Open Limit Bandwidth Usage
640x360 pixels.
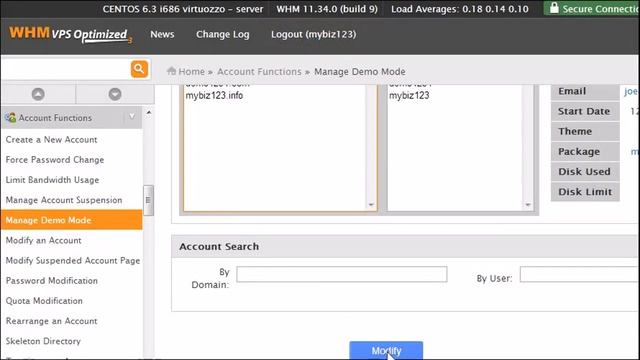(x=52, y=180)
